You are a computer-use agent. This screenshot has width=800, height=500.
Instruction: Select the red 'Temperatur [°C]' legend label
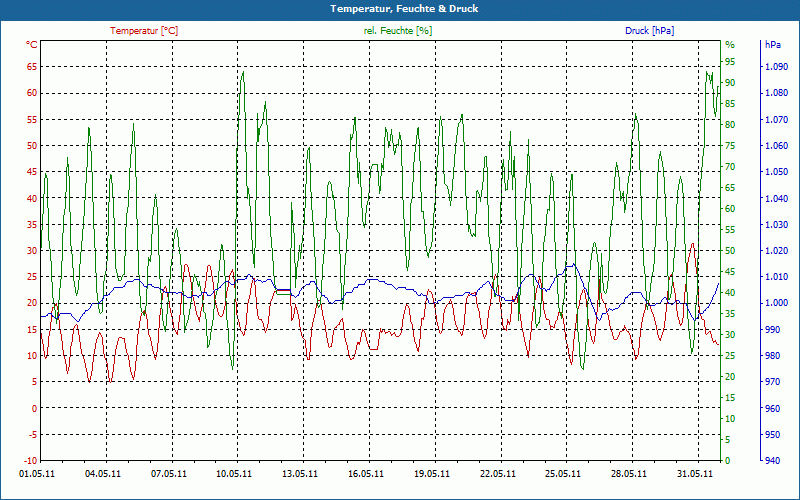(x=144, y=31)
